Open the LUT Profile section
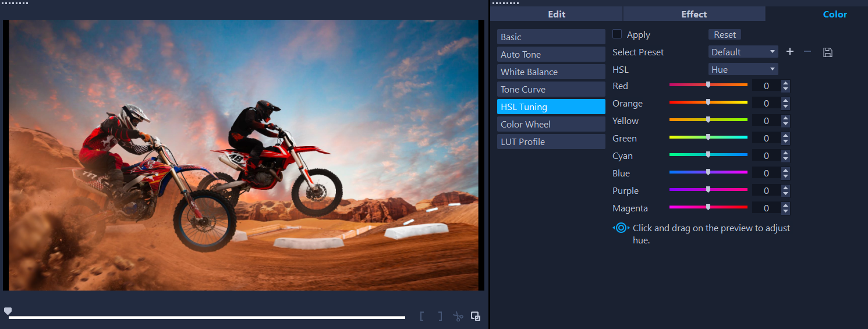The height and width of the screenshot is (329, 868). pos(551,141)
